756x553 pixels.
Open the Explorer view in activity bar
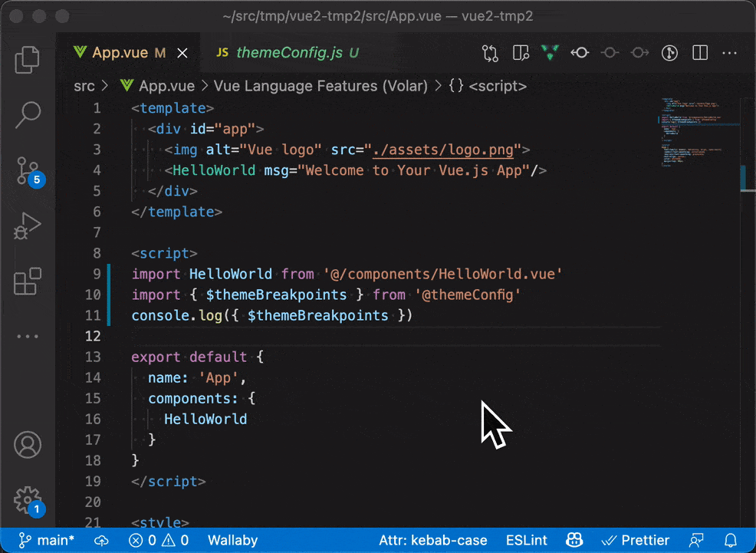pos(28,60)
